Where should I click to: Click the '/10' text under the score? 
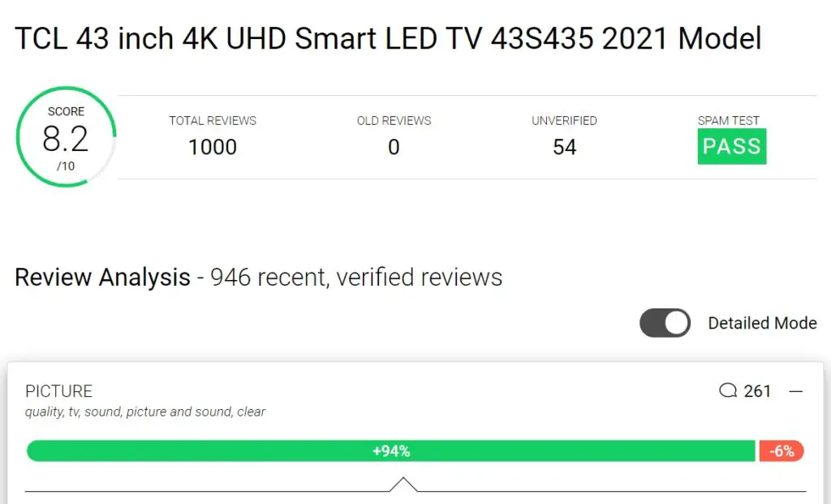[66, 166]
